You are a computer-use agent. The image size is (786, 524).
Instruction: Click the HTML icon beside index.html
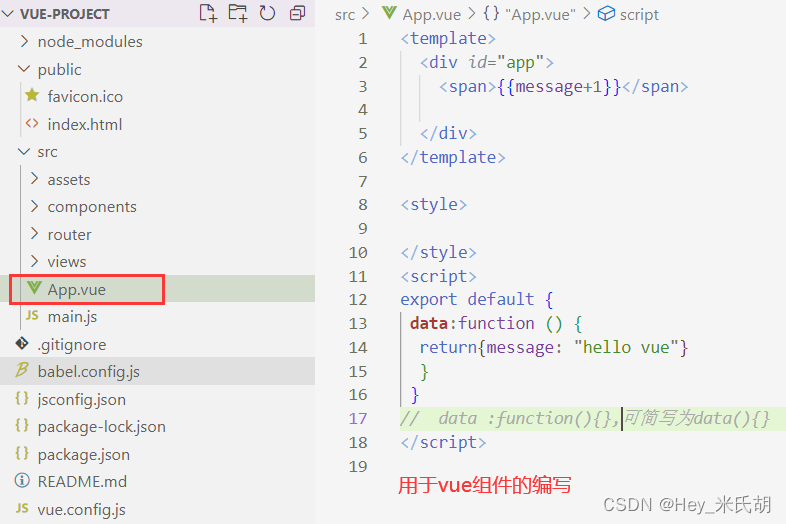click(x=32, y=123)
